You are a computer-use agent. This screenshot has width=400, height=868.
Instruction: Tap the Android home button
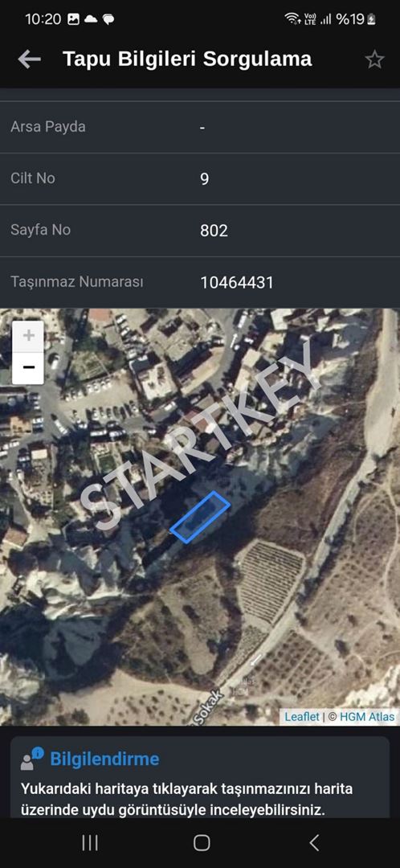(202, 842)
